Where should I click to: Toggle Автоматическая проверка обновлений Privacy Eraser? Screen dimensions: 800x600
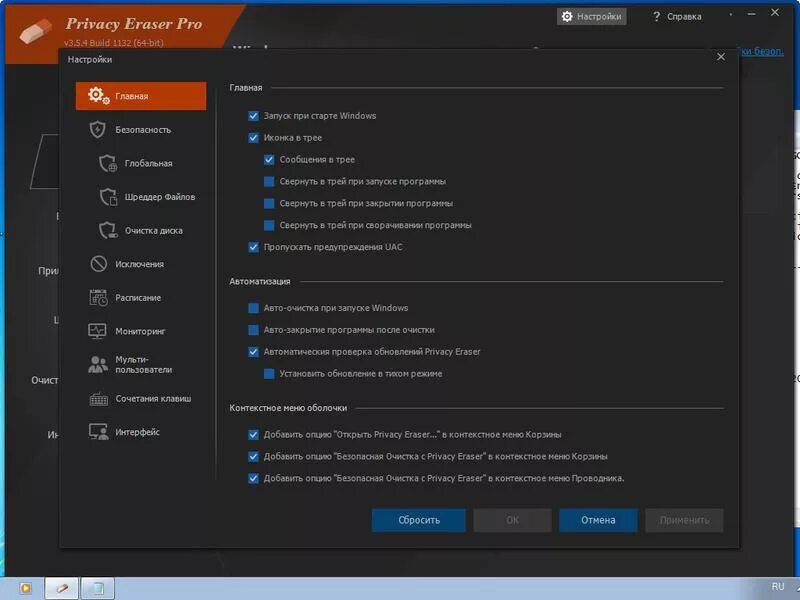253,352
